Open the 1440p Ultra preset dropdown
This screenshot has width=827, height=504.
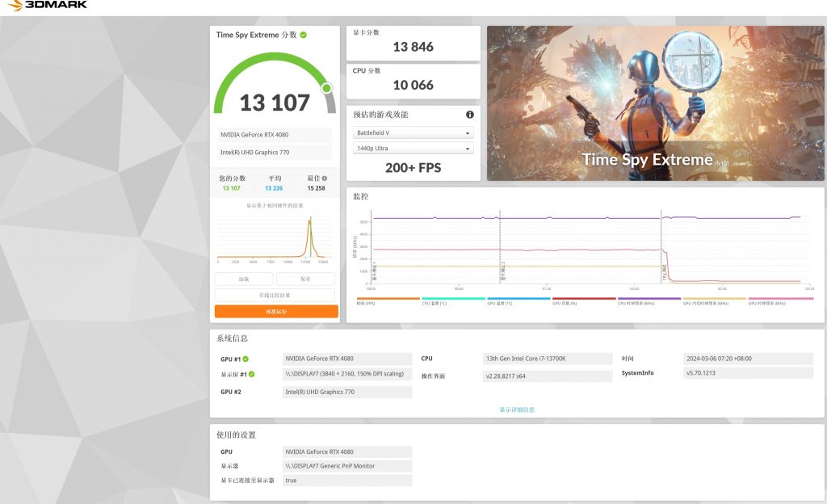413,149
